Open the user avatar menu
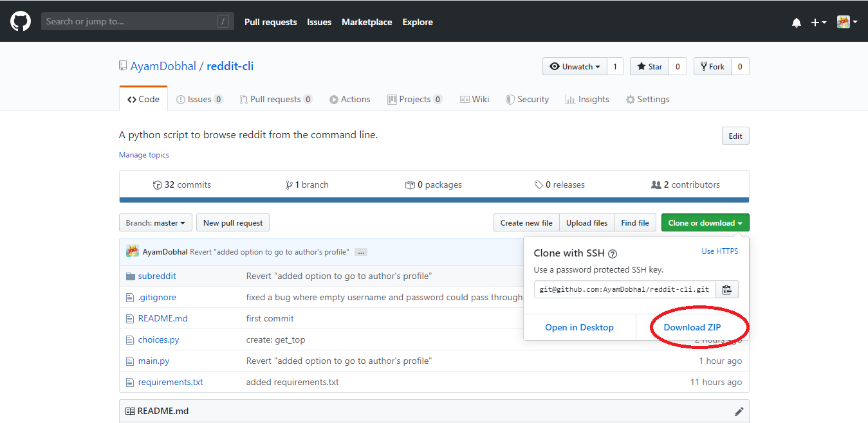The height and width of the screenshot is (423, 868). coord(847,22)
